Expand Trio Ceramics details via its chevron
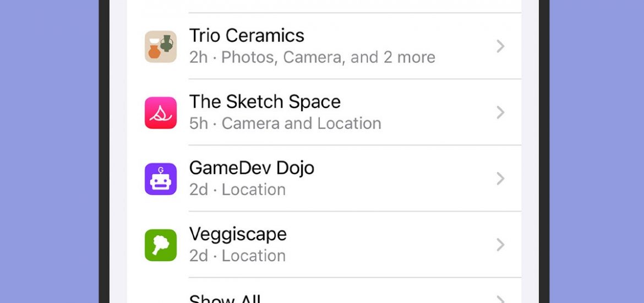Image resolution: width=644 pixels, height=303 pixels. pos(500,46)
